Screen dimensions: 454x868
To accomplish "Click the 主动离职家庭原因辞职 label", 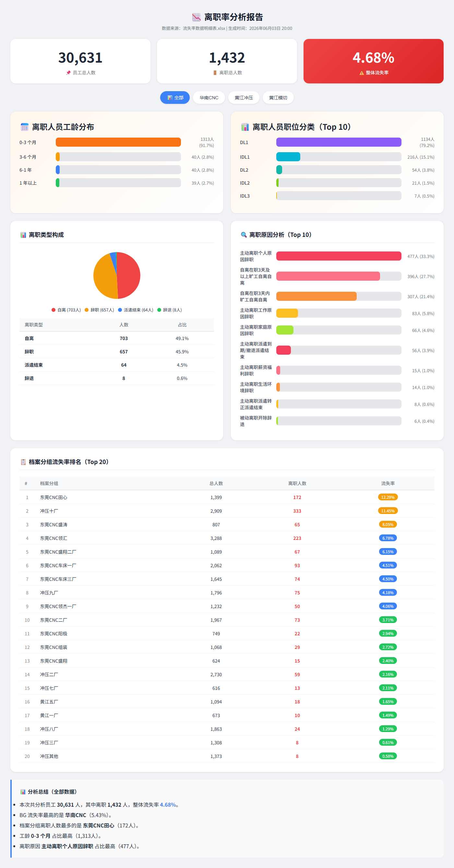I will click(256, 330).
